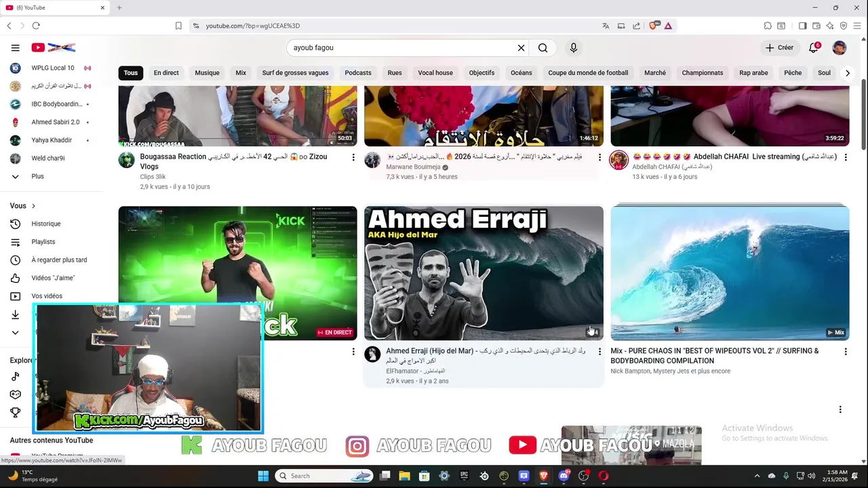Screen dimensions: 868x488
Task: Select the En direct filter chip
Action: 166,73
